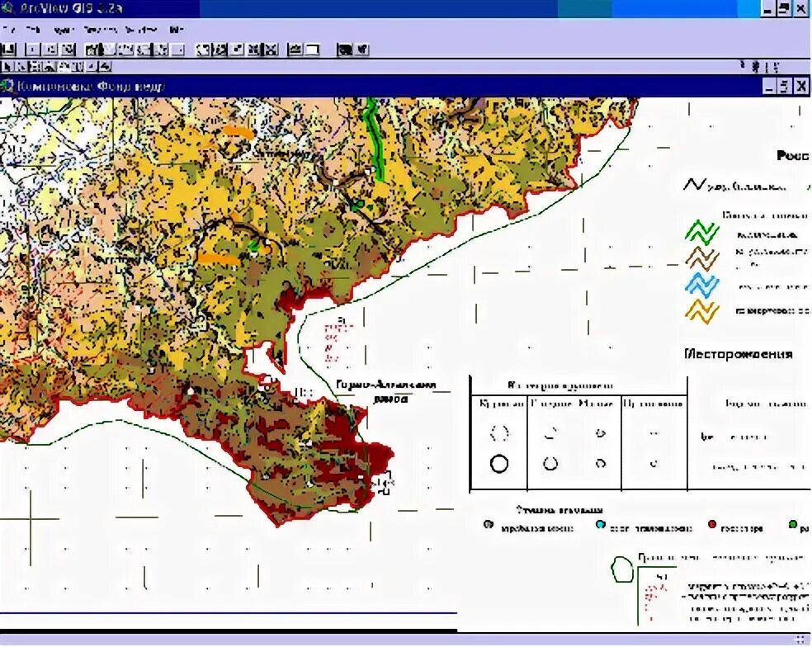Select the Zoom Out tool in the tool row
Screen dimensions: 812x647
click(50, 66)
